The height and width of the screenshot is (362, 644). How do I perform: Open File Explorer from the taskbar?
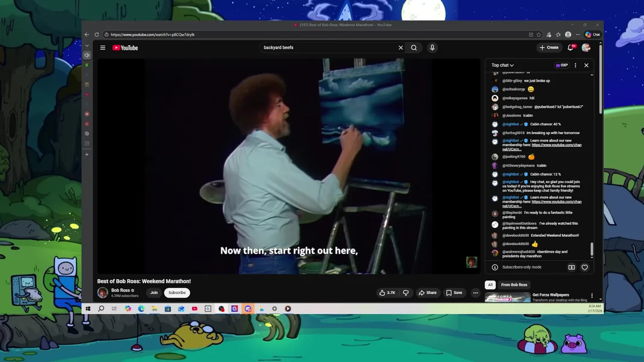tap(154, 309)
